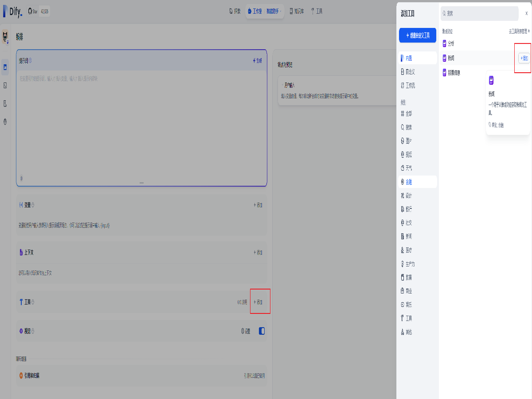
Task: Select the 娱乐 category icon
Action: coord(403,305)
